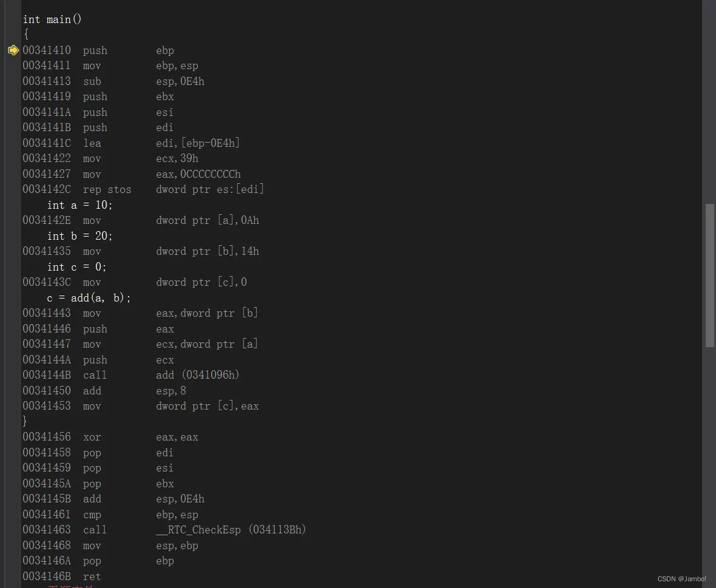The height and width of the screenshot is (588, 716).
Task: Select 'mov dword ptr [c],eax' line
Action: point(141,406)
